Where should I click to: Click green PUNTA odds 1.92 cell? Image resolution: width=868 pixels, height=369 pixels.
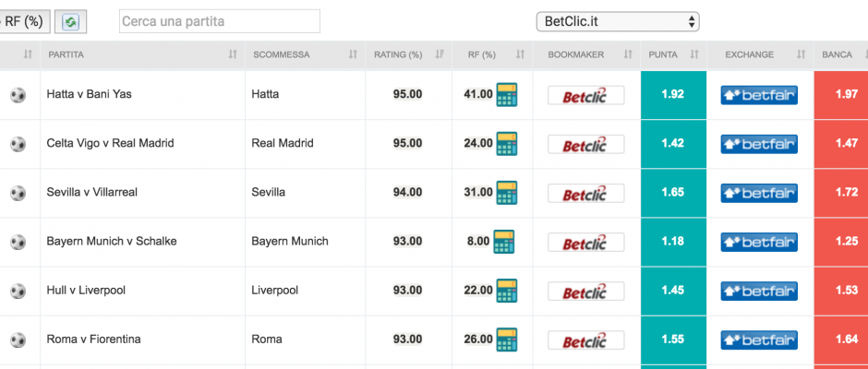pos(673,95)
